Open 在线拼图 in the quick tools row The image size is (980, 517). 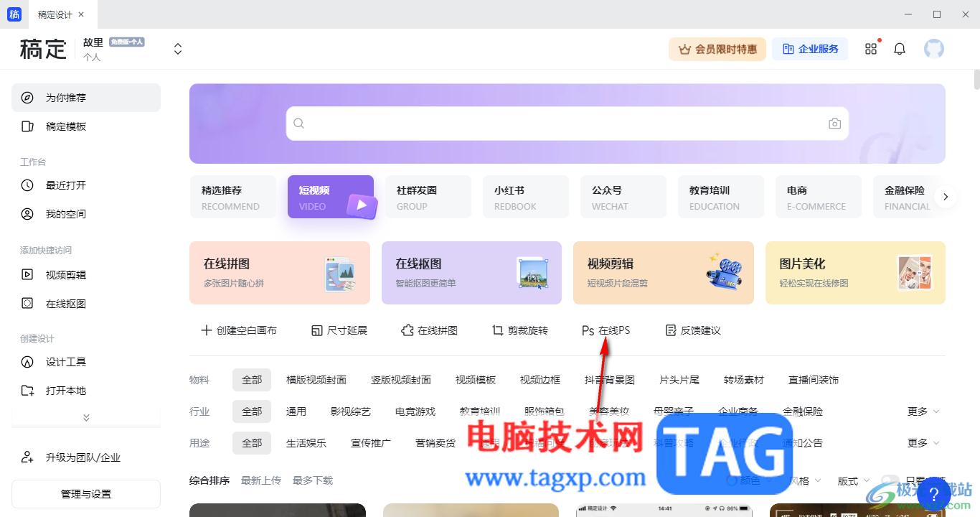(x=429, y=330)
